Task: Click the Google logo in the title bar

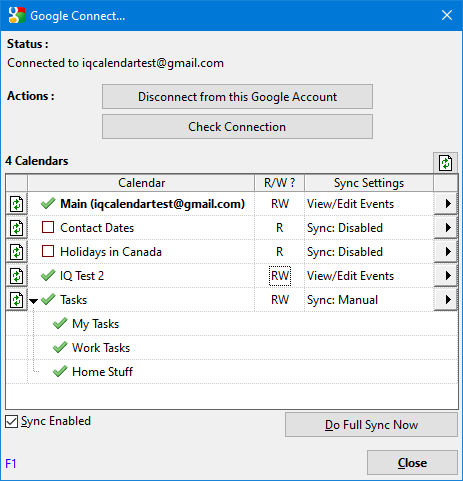Action: (17, 15)
